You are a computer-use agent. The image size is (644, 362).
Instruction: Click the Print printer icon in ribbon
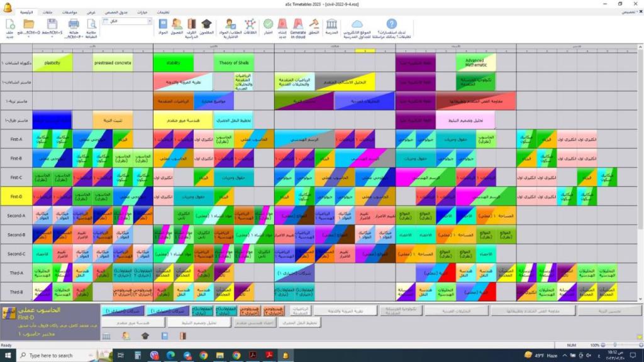74,24
